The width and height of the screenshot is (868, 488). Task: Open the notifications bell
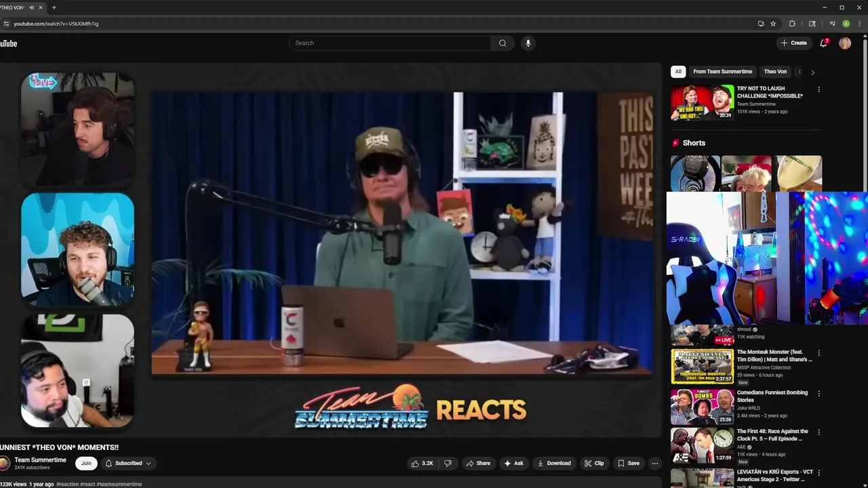click(824, 43)
